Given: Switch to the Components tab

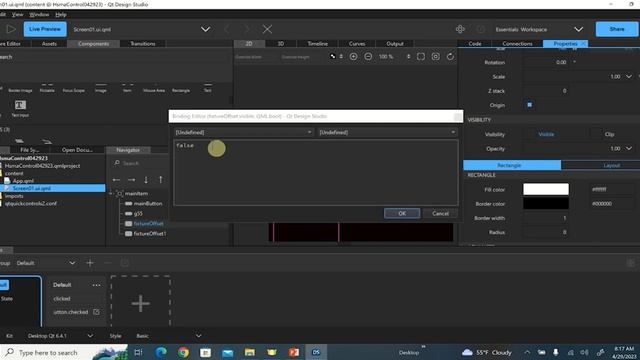Looking at the screenshot, I should coord(93,44).
